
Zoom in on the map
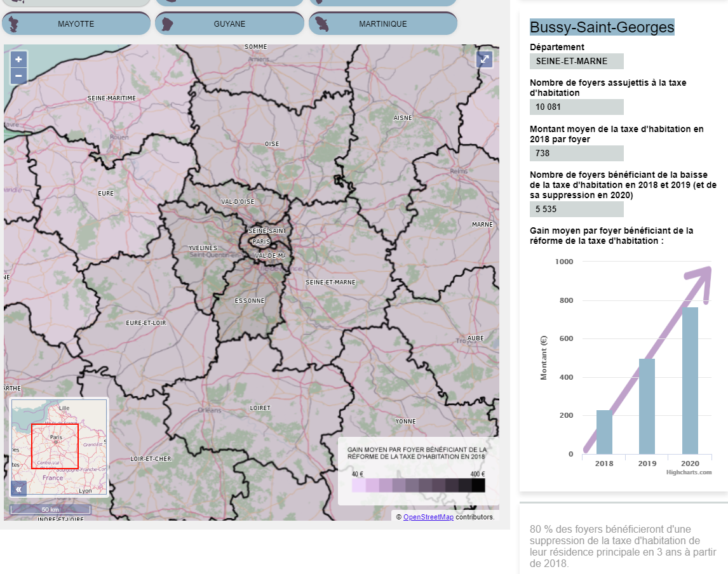[18, 60]
